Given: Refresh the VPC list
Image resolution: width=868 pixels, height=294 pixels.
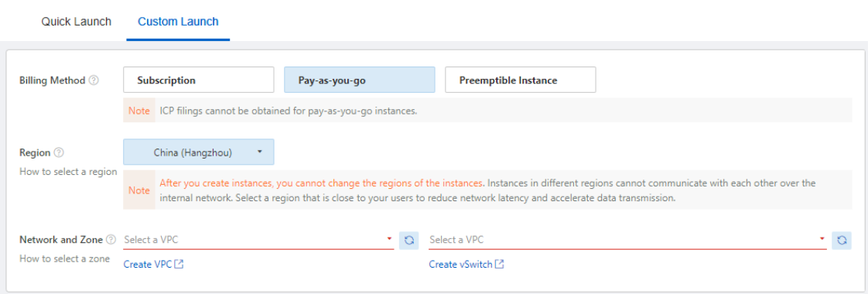Looking at the screenshot, I should [408, 241].
